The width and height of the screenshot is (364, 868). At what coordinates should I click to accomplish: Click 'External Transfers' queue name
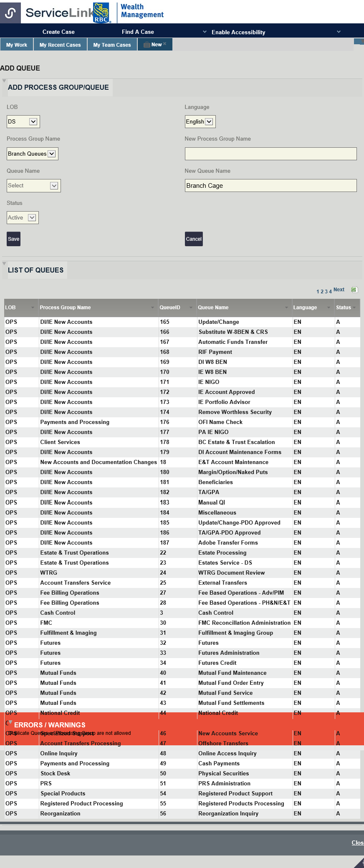click(x=222, y=583)
